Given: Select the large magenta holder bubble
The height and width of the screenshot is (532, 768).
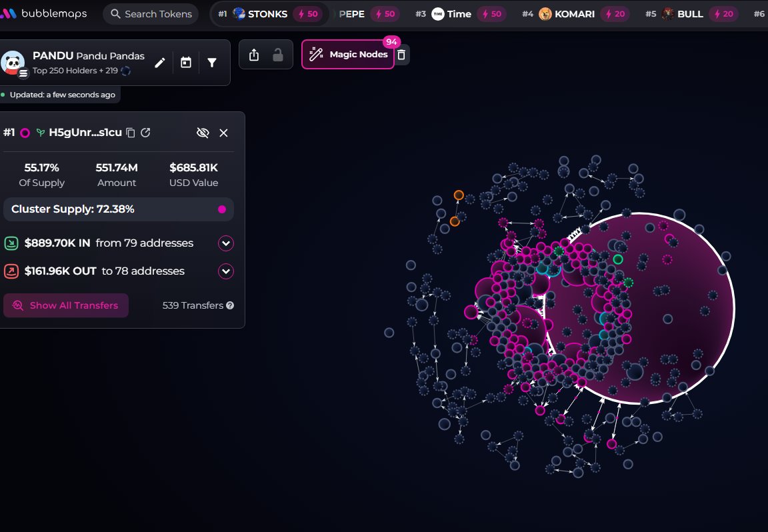Looking at the screenshot, I should pos(639,309).
